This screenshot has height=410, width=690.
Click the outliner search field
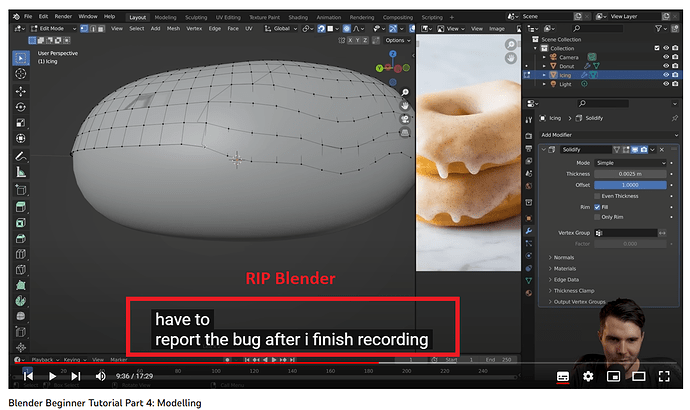pyautogui.click(x=598, y=29)
